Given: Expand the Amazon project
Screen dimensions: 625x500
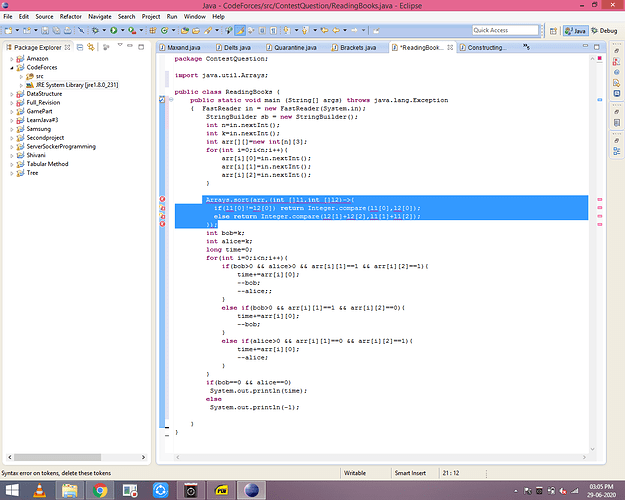Looking at the screenshot, I should (x=12, y=59).
